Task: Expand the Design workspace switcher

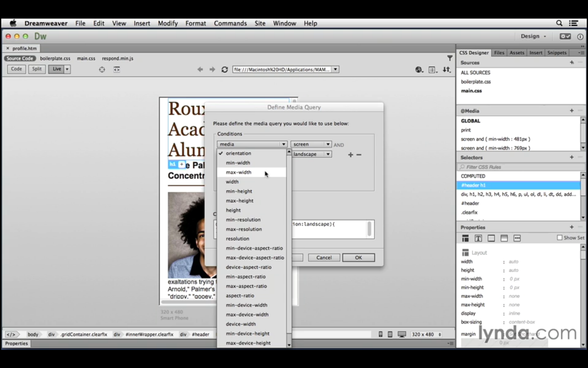Action: pyautogui.click(x=533, y=36)
